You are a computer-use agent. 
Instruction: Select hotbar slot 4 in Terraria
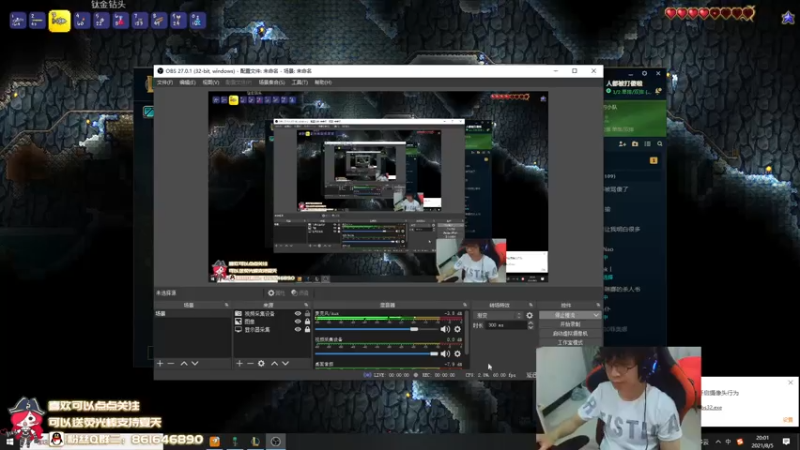82,21
